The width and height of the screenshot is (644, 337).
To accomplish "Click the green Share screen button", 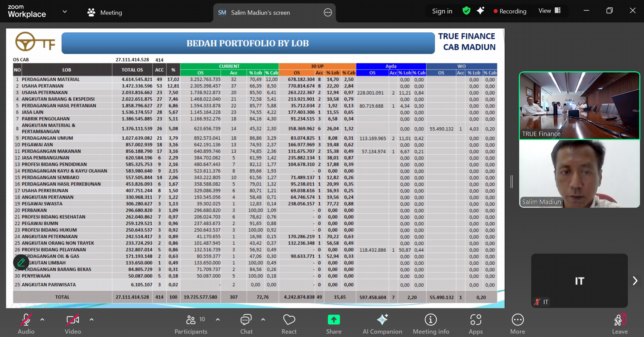I will (x=334, y=324).
